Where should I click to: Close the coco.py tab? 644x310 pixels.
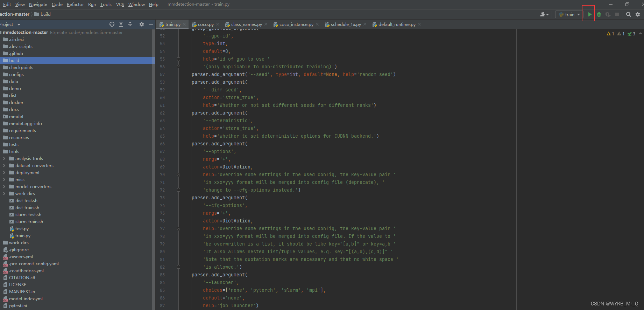(x=218, y=24)
